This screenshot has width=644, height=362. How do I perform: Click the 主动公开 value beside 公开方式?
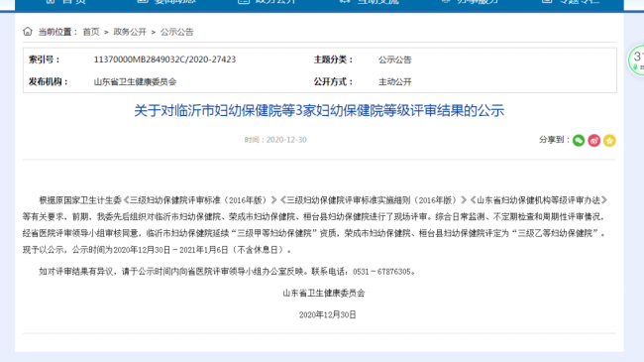coord(394,82)
